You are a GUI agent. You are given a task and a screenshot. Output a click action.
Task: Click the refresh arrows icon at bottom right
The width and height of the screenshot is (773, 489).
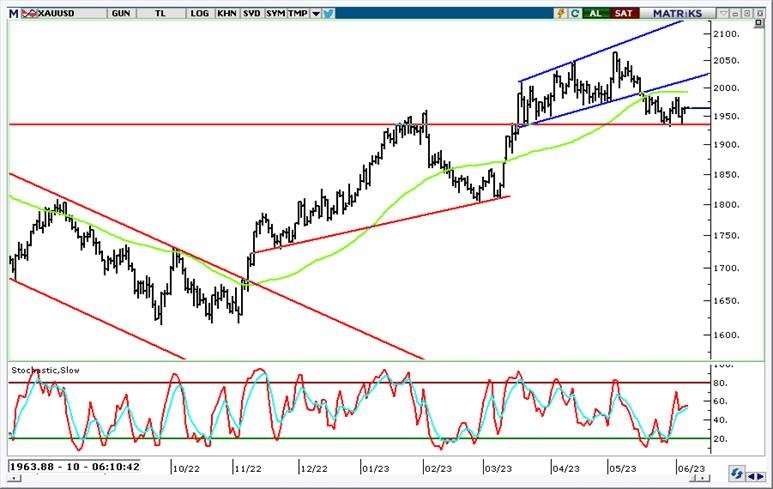tap(735, 473)
